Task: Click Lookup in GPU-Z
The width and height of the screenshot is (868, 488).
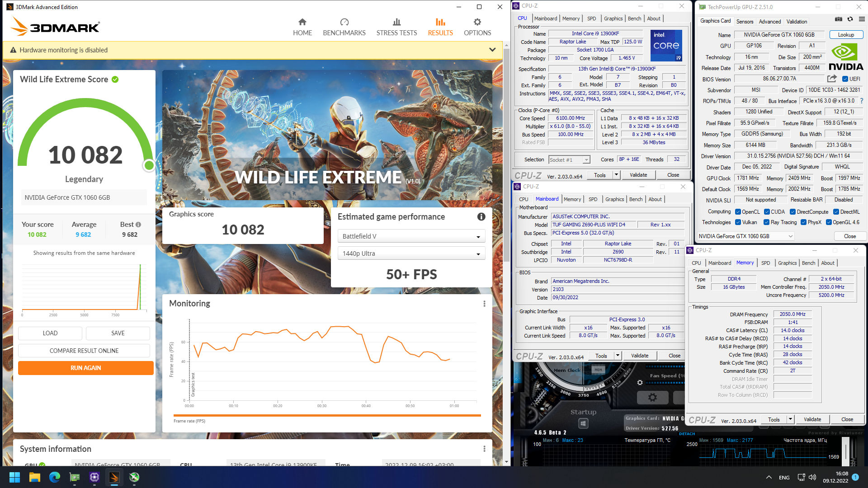Action: [x=846, y=35]
